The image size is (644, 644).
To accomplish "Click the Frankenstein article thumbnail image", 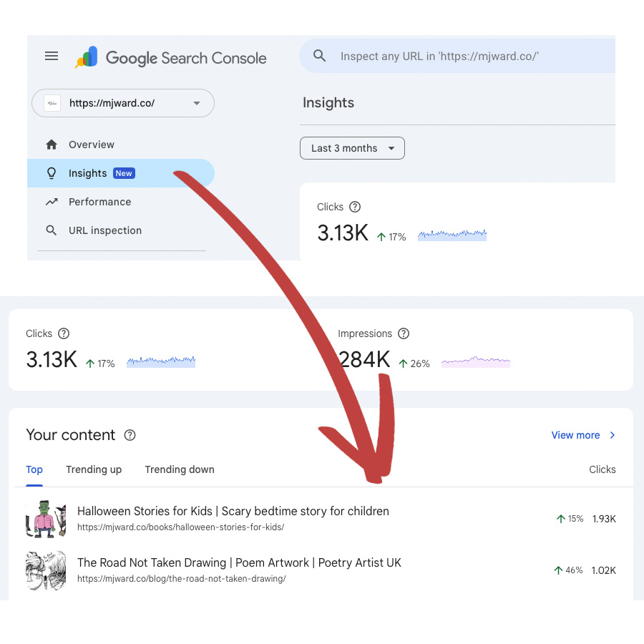I will (x=45, y=518).
